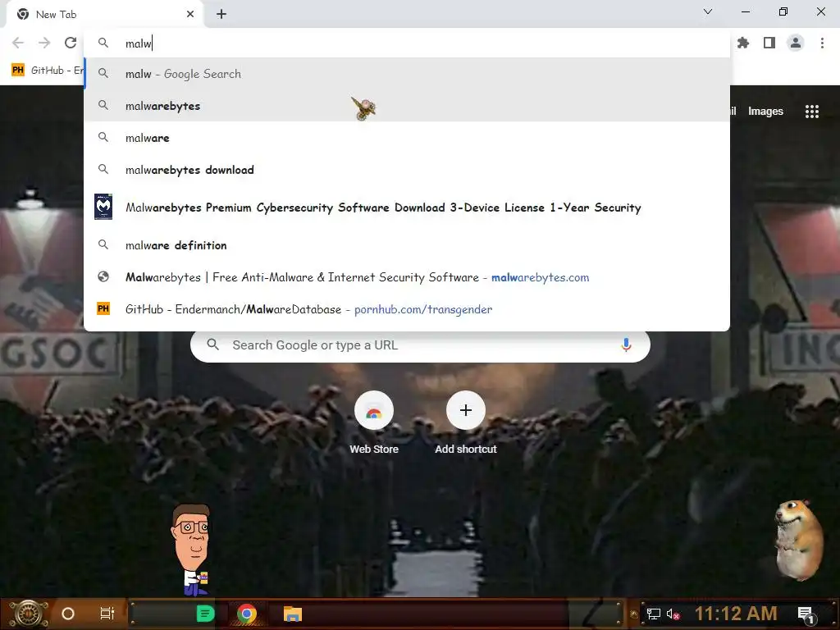Click the Malwarebytes product logo icon

[103, 207]
